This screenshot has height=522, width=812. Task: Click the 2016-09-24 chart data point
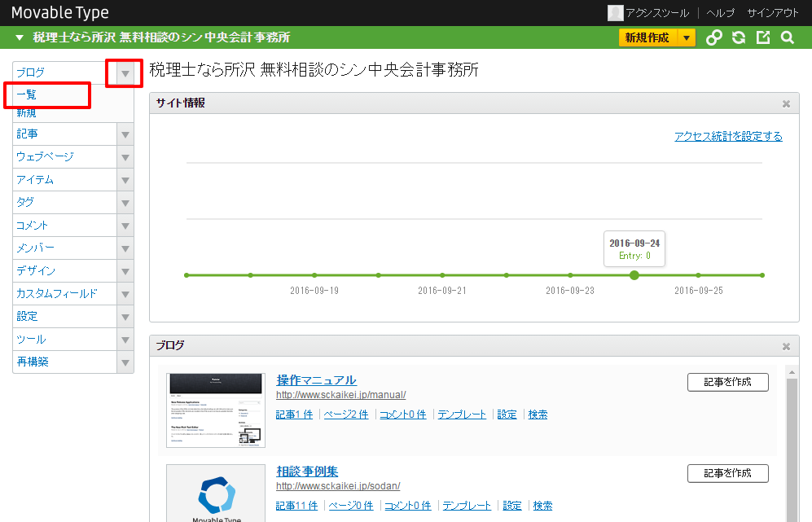pos(634,275)
